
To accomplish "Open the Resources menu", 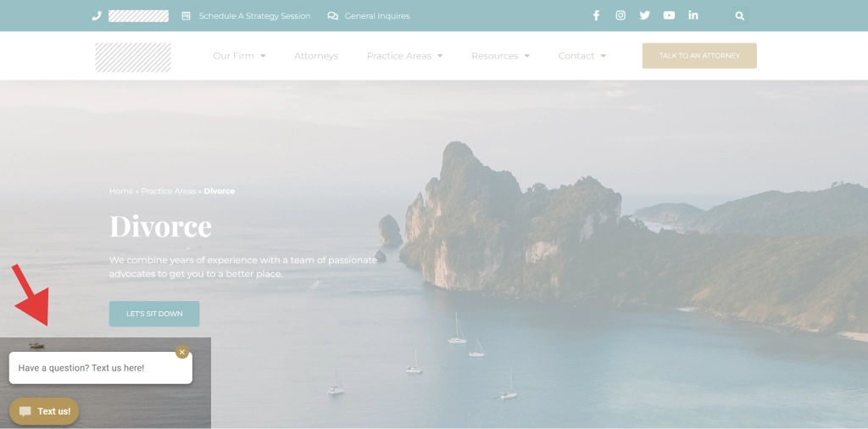I will (495, 56).
